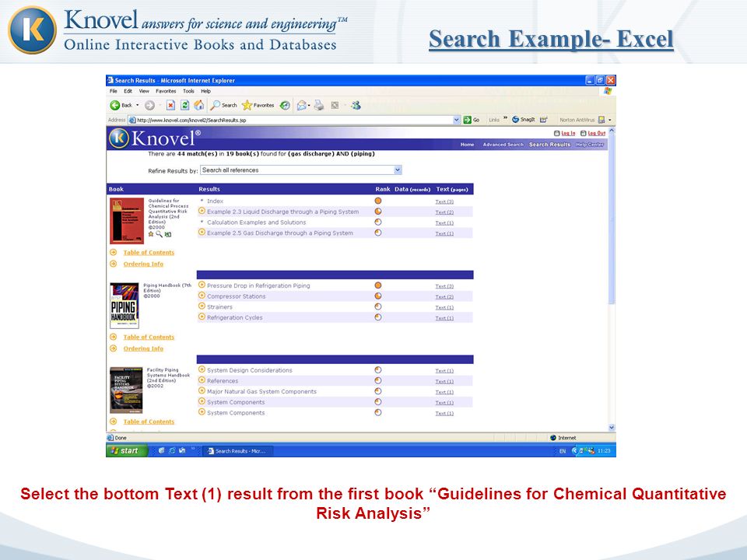Expand Example 2.3 Liquid Discharge result
747x560 pixels.
click(x=202, y=211)
